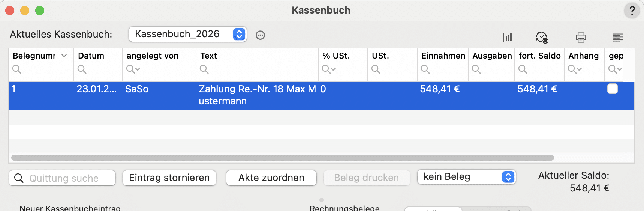Image resolution: width=644 pixels, height=211 pixels.
Task: Click the 'Akte zuordnen' button
Action: tap(271, 178)
